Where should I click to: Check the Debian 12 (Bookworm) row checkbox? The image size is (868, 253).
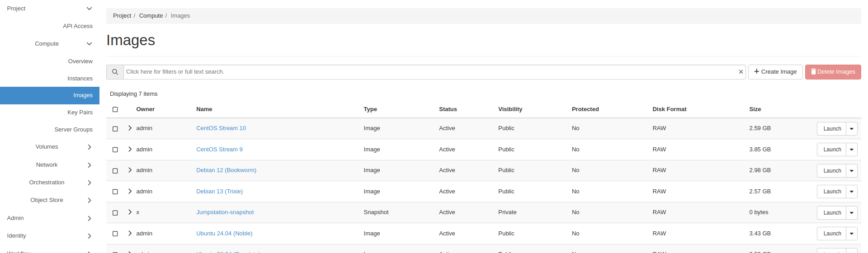[x=115, y=171]
